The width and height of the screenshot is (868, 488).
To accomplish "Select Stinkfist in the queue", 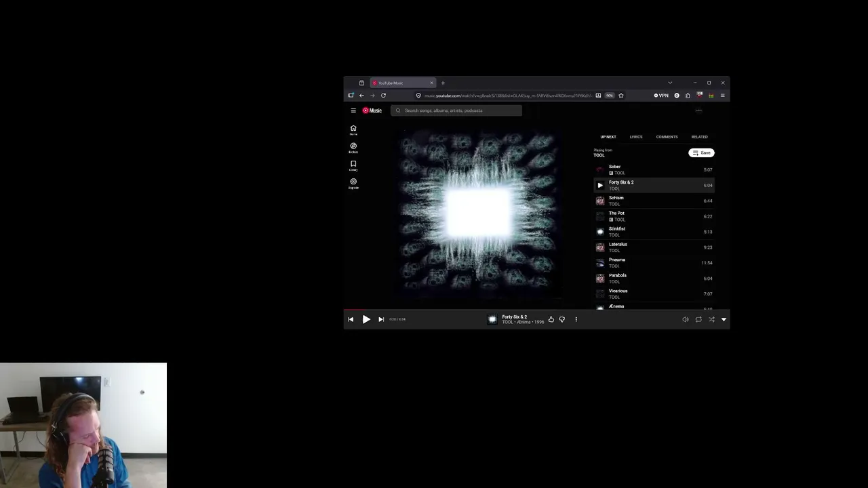I will click(x=654, y=232).
